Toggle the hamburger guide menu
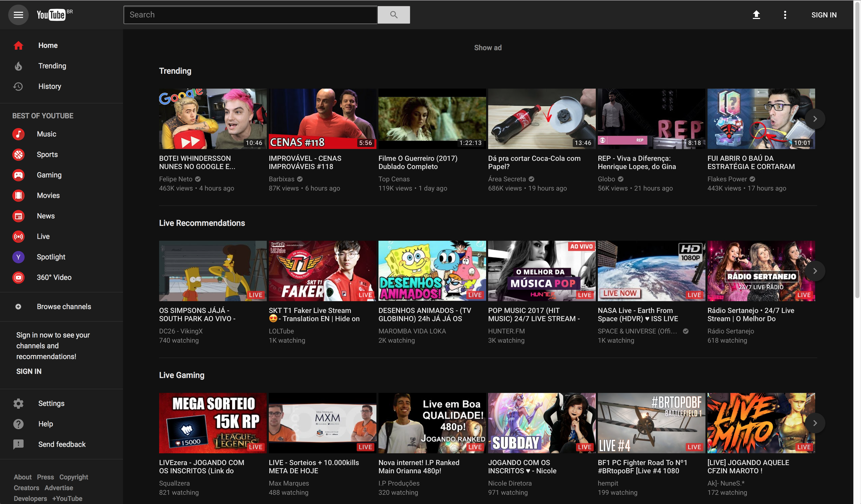Viewport: 861px width, 504px height. click(x=18, y=15)
